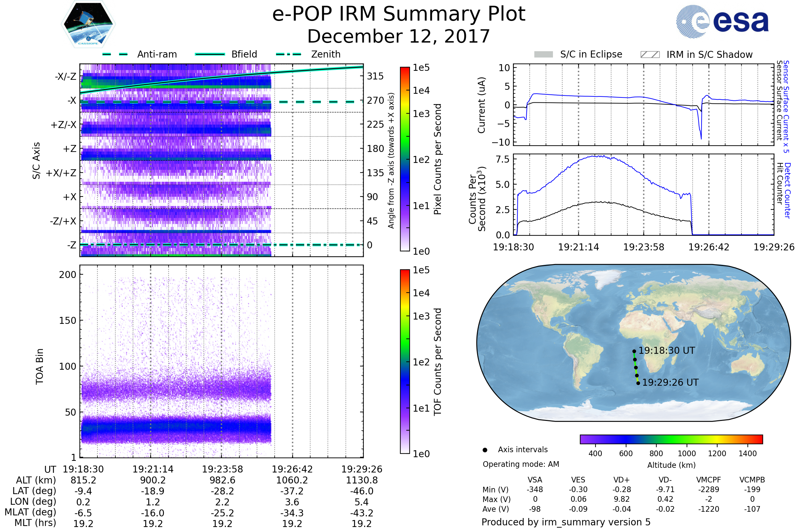Click the TOA Bin axis label
Viewport: 798px width, 532px height.
[x=40, y=366]
